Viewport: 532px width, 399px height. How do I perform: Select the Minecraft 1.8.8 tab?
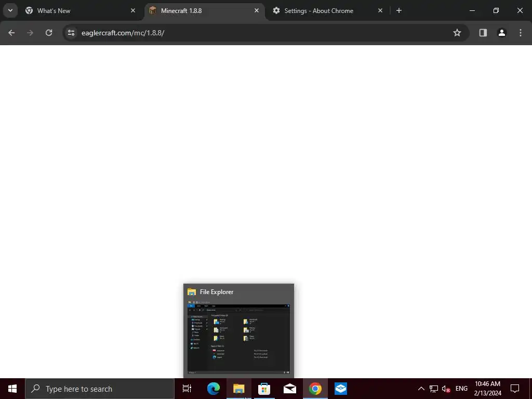point(205,10)
